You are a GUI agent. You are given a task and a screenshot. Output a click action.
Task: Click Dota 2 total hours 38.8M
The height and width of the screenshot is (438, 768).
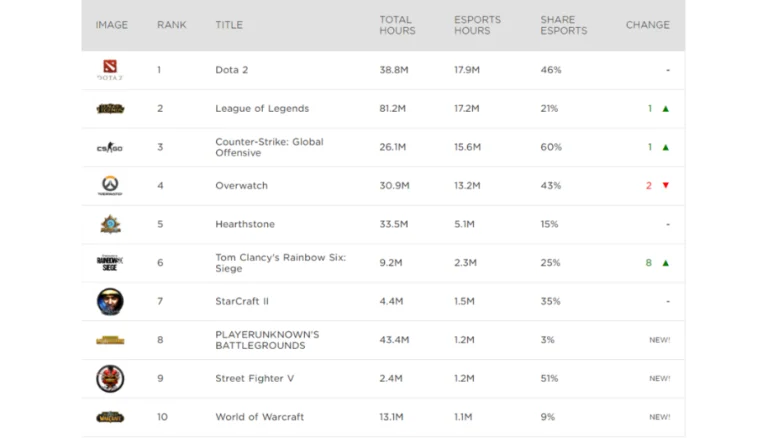[x=394, y=70]
